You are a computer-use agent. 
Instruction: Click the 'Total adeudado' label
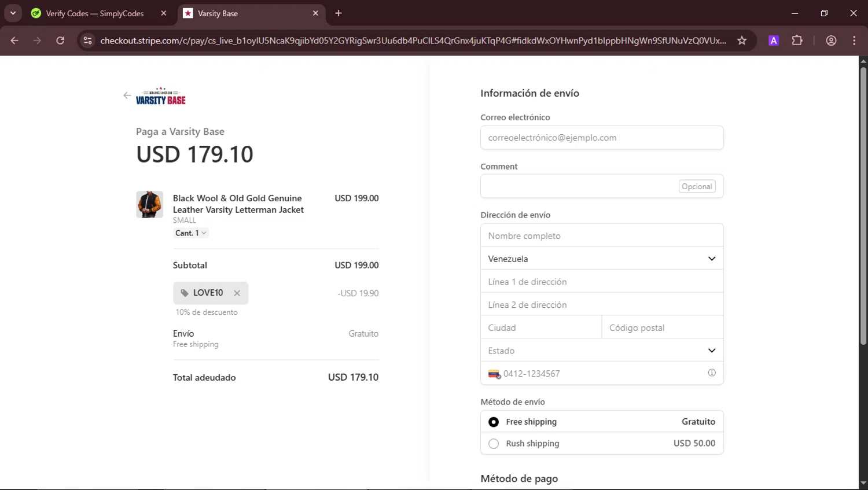click(204, 378)
